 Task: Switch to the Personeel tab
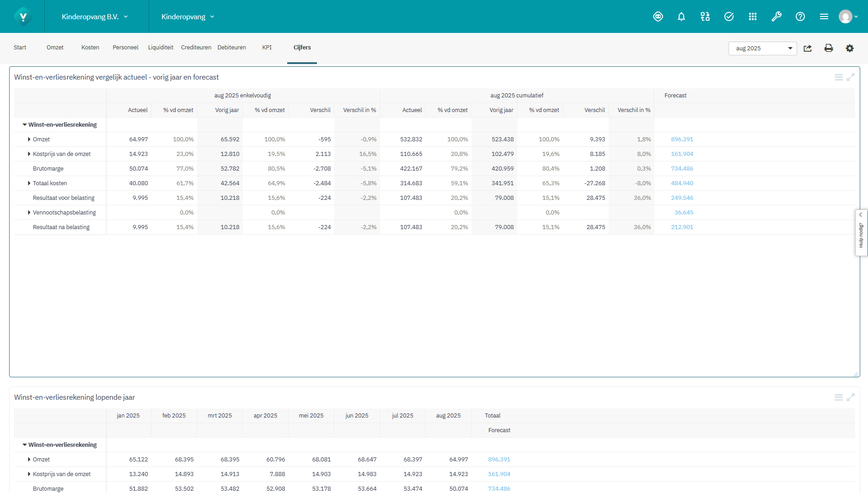point(125,48)
